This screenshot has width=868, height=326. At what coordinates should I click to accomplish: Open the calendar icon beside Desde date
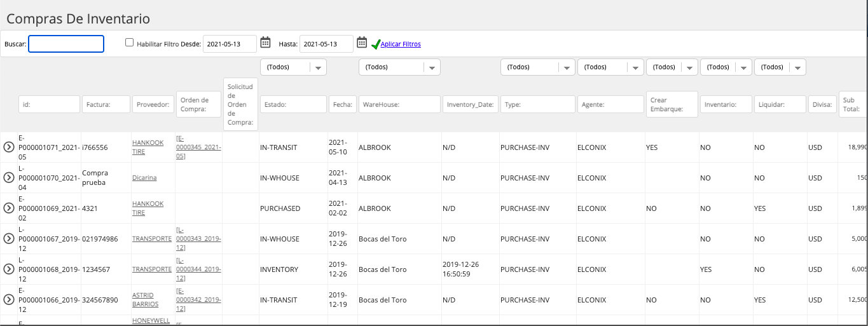[266, 43]
